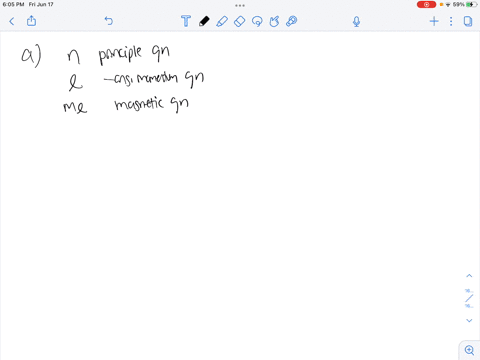Open the share/export menu
This screenshot has width=480, height=360.
click(x=31, y=21)
